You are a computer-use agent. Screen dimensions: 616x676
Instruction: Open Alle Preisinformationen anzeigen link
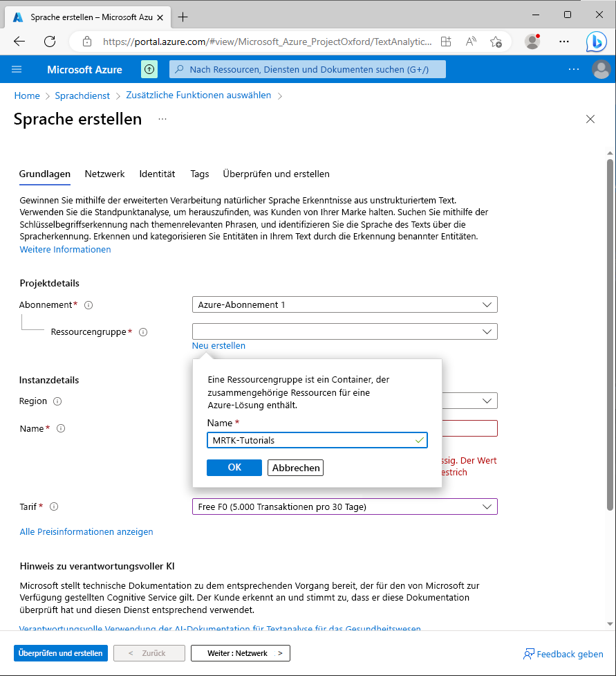click(x=86, y=532)
